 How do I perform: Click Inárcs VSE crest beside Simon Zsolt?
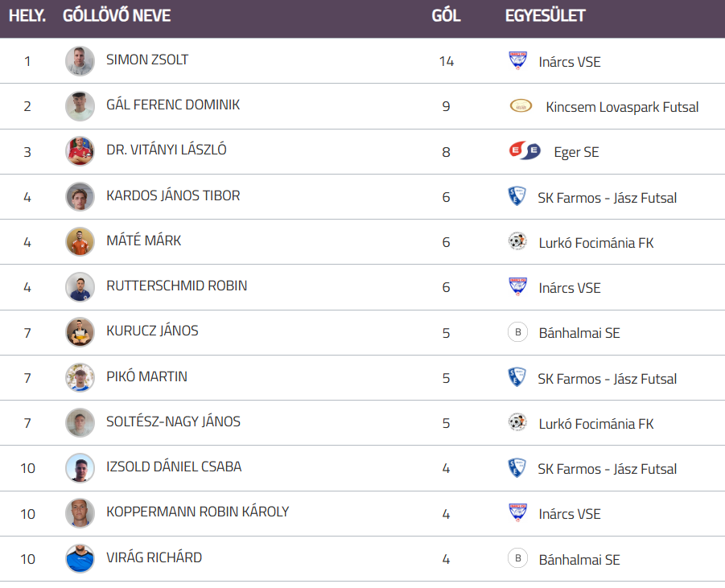coord(517,61)
